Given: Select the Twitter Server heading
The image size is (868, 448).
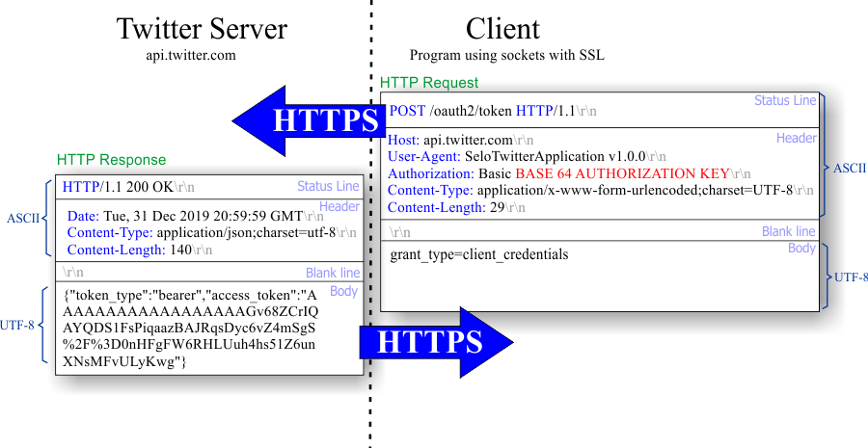Looking at the screenshot, I should pyautogui.click(x=202, y=28).
